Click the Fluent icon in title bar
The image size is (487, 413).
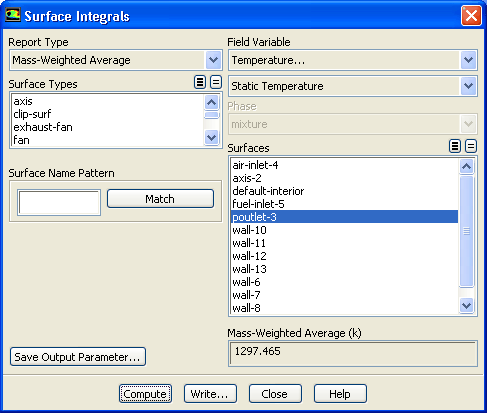pos(13,15)
